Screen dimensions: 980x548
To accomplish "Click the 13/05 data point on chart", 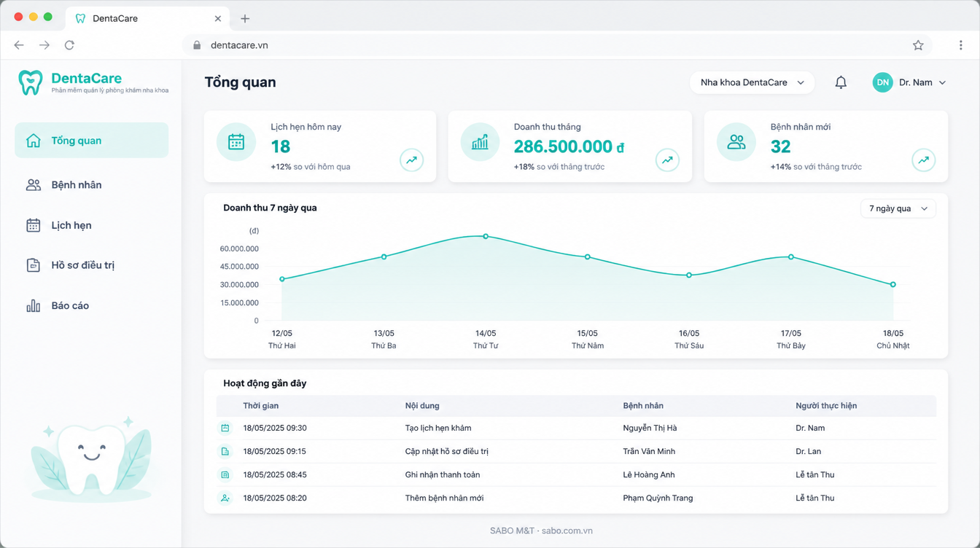I will coord(384,257).
